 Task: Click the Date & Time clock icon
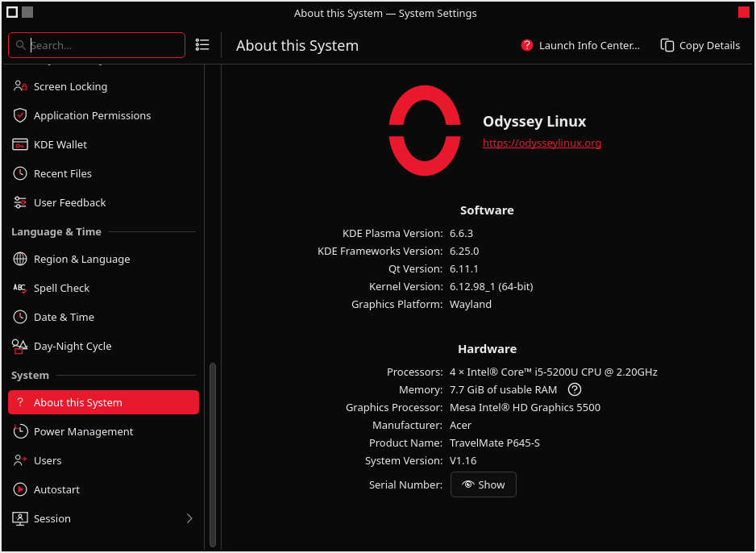tap(20, 317)
